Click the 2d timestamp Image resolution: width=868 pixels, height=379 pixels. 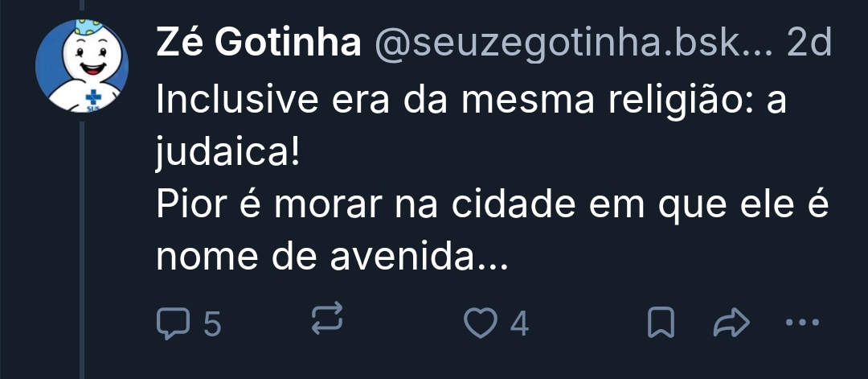[808, 43]
